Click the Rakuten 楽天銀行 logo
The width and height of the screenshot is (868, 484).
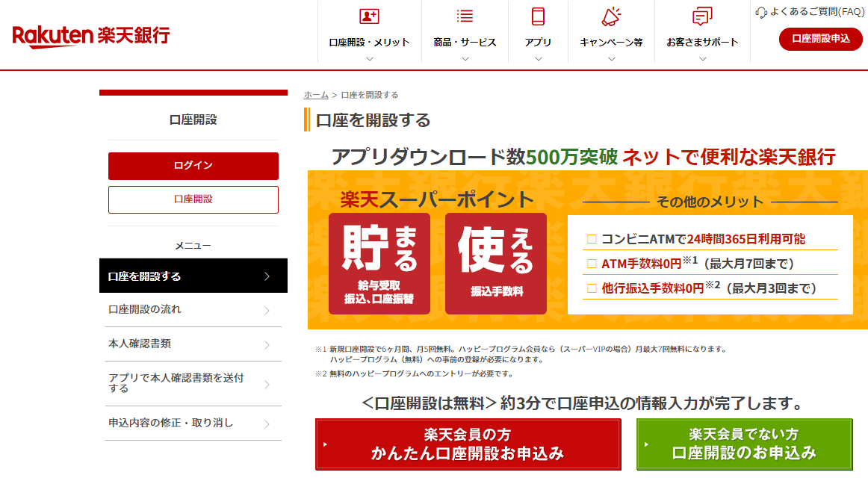pos(91,36)
